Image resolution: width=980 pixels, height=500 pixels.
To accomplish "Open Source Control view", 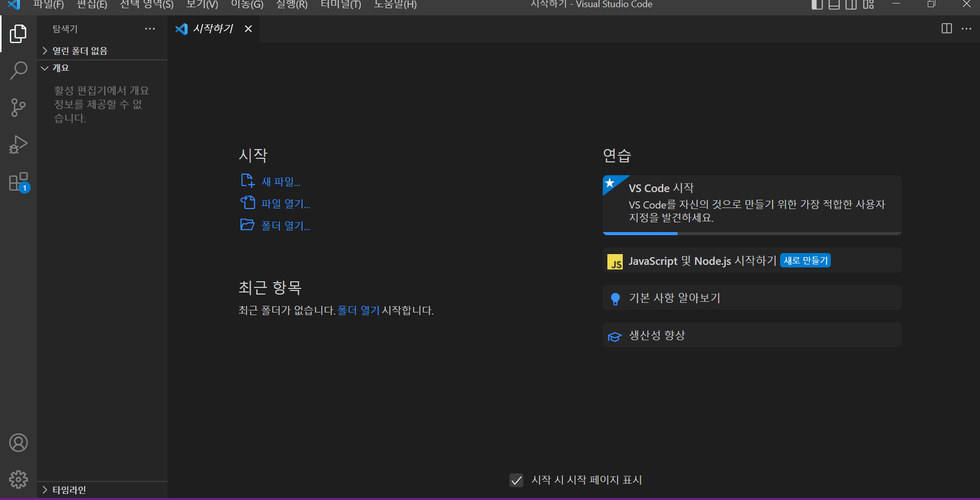I will 18,107.
